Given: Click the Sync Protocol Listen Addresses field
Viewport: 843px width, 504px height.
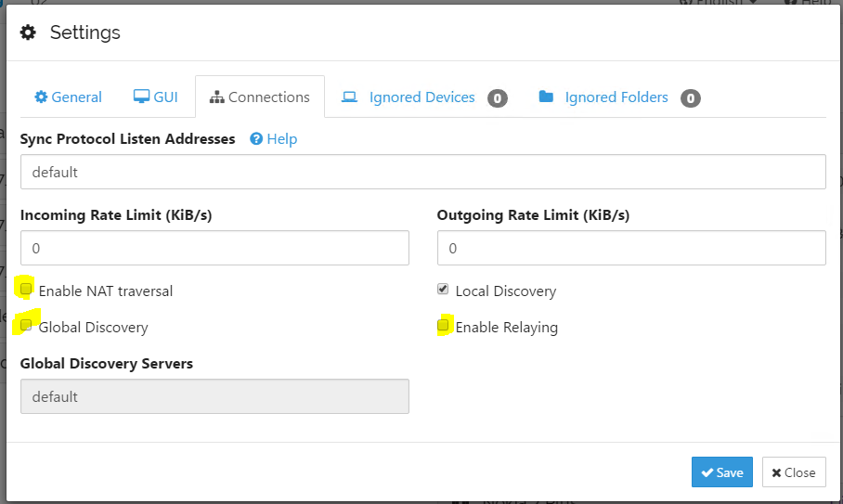Looking at the screenshot, I should click(422, 172).
